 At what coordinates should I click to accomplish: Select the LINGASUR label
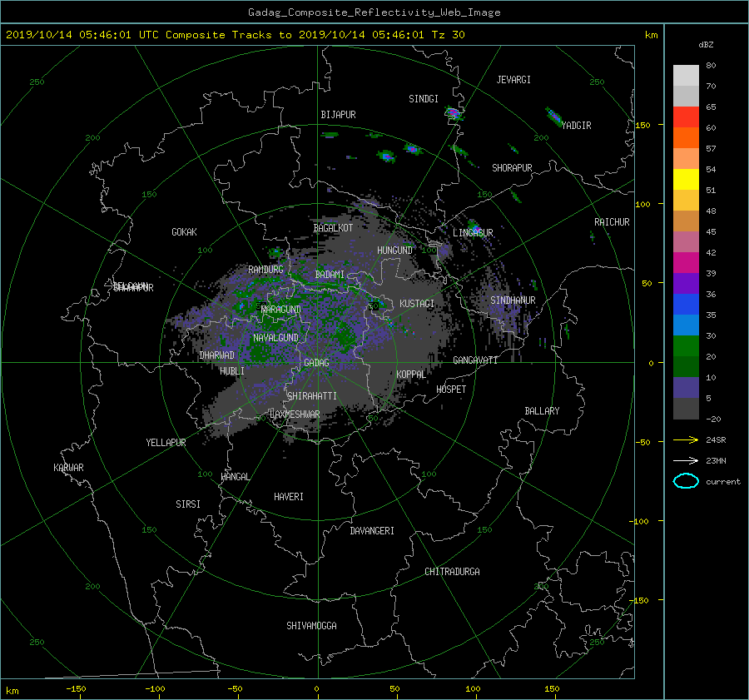(473, 233)
